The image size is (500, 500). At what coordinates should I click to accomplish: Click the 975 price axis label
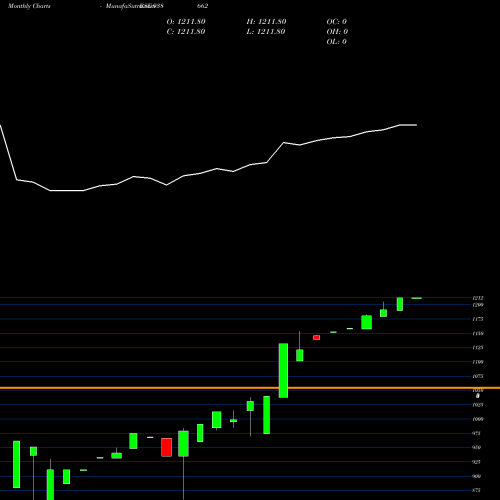coord(477,433)
